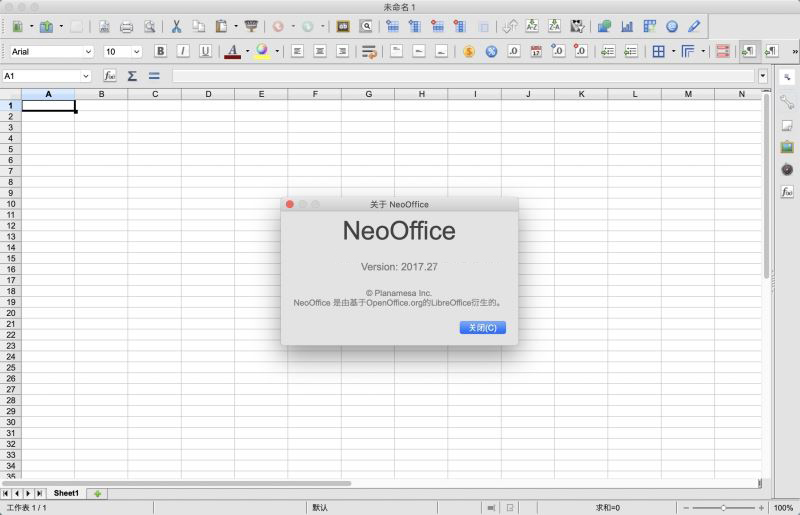This screenshot has height=515, width=800.
Task: Click the Copy icon
Action: 198,27
